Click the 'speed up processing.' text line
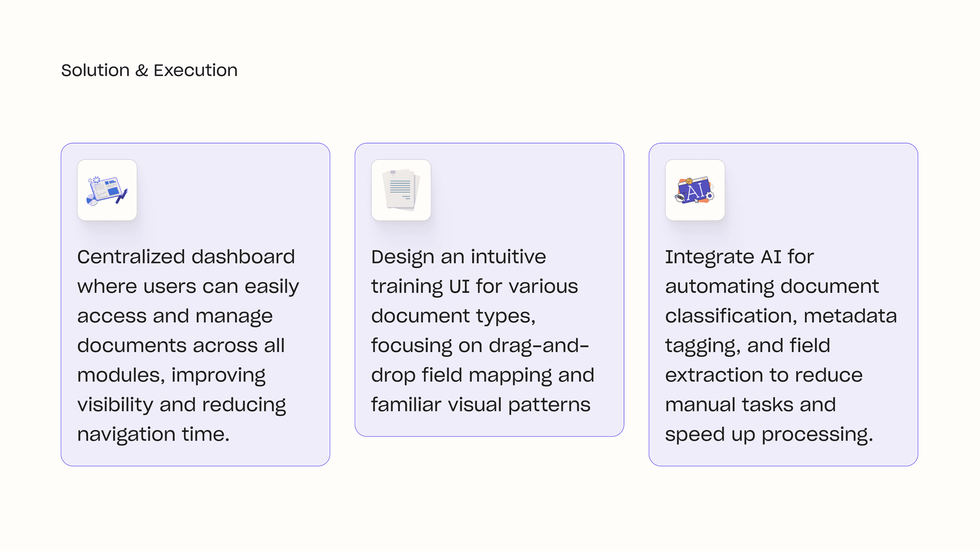 (768, 434)
